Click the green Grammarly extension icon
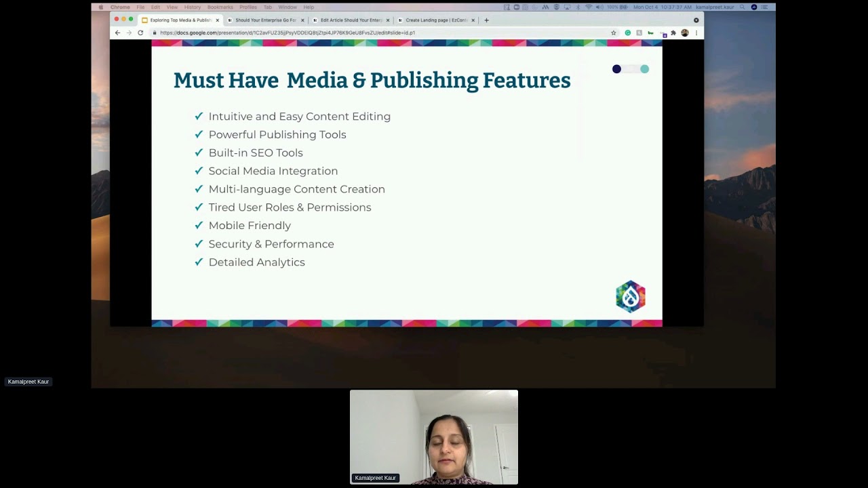The height and width of the screenshot is (488, 868). [628, 33]
